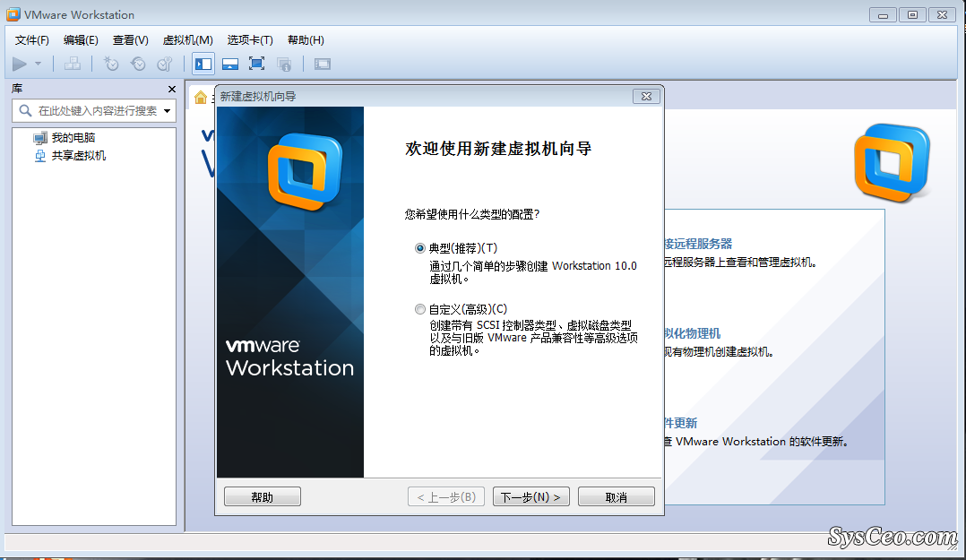Close the 新建虚拟机向导 dialog
966x560 pixels.
click(x=646, y=97)
